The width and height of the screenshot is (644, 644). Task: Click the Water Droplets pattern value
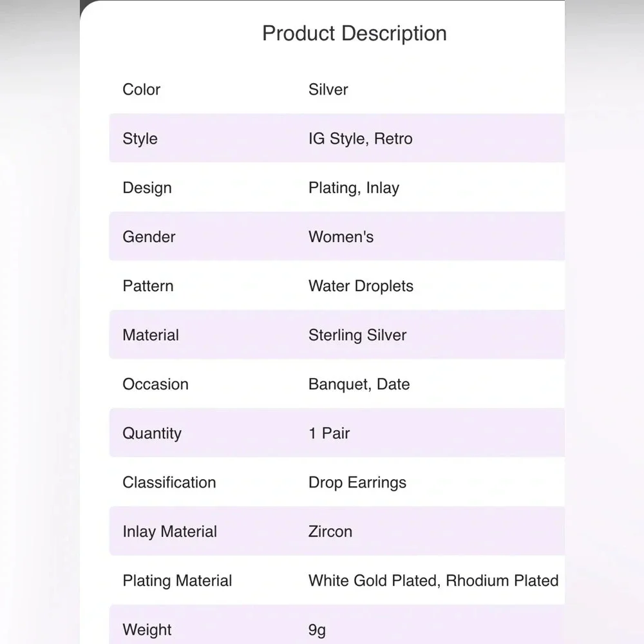pyautogui.click(x=361, y=286)
